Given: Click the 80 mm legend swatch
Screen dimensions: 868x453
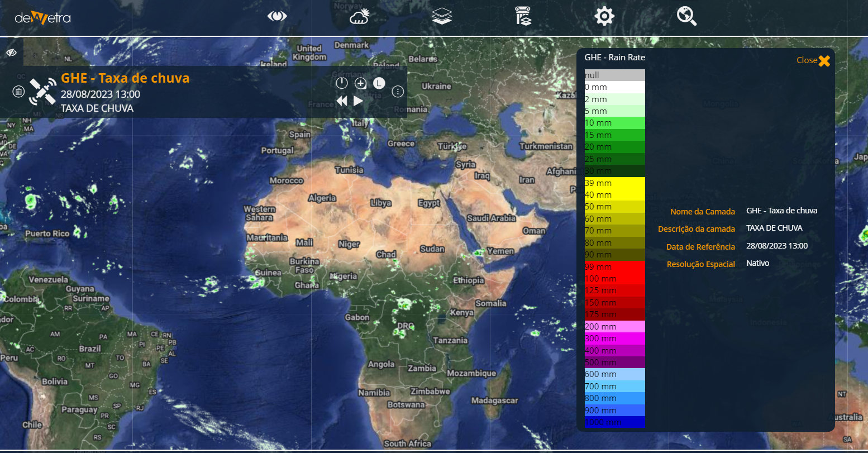Looking at the screenshot, I should pos(615,243).
